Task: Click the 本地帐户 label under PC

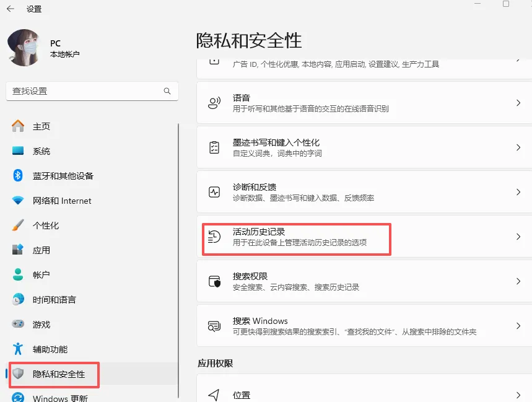Action: 65,55
